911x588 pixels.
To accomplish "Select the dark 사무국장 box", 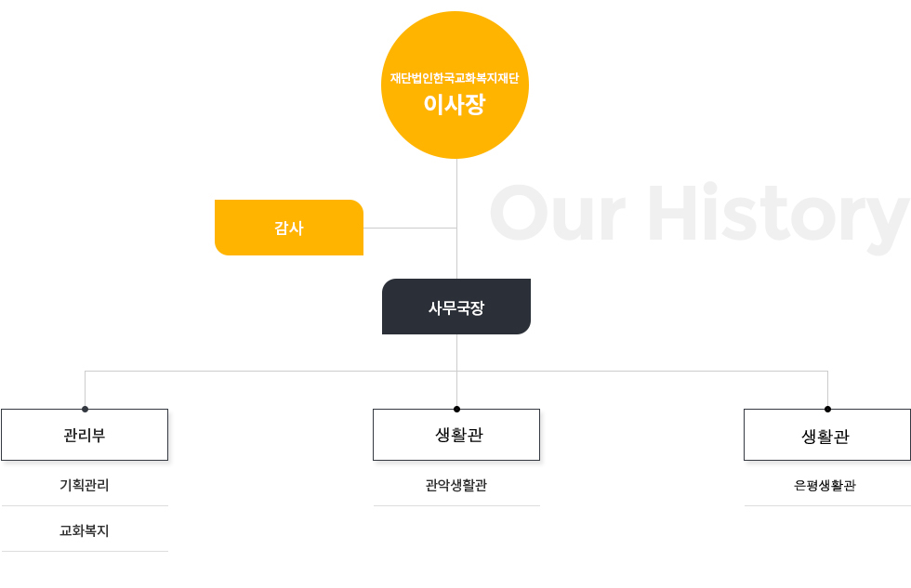I will [x=456, y=307].
